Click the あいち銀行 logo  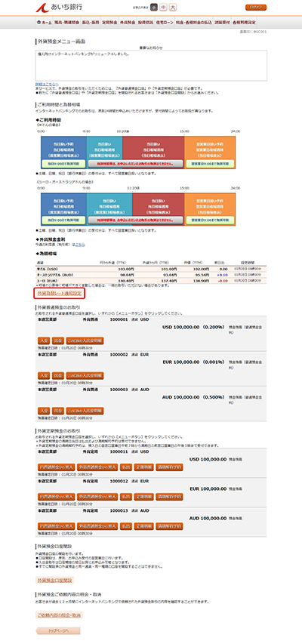point(53,8)
